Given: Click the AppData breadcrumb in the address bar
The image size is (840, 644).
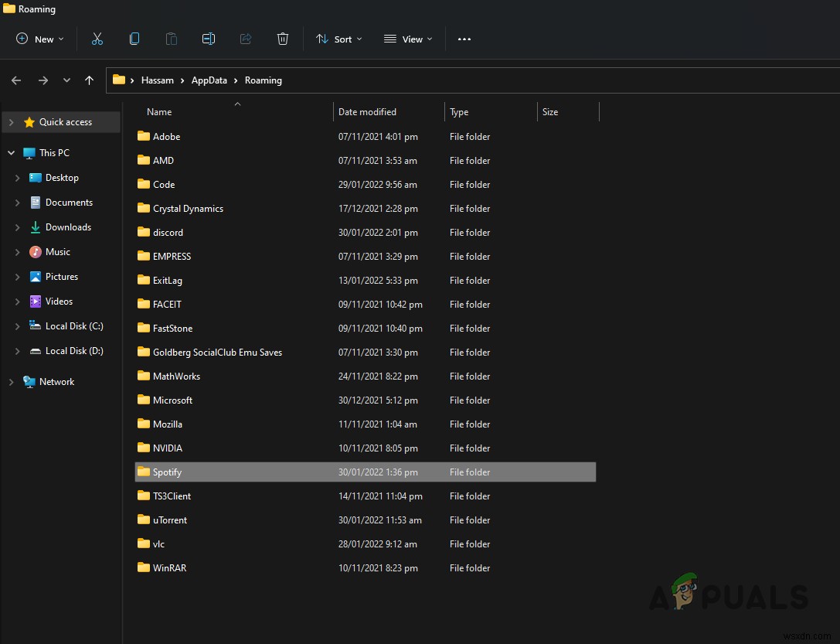Looking at the screenshot, I should [x=209, y=80].
